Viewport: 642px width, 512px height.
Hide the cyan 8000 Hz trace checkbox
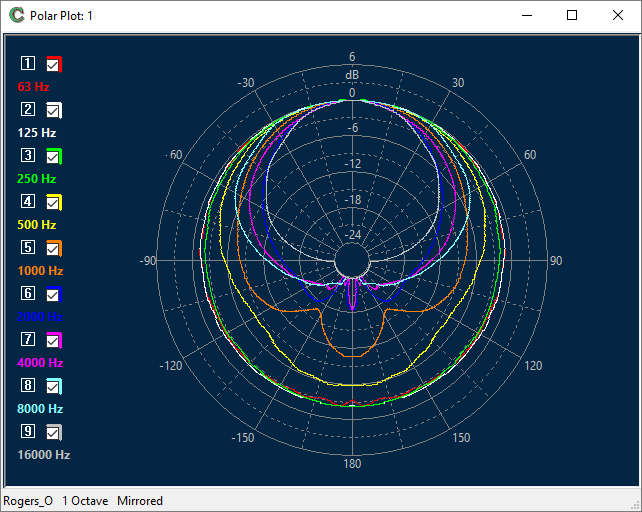click(x=53, y=387)
